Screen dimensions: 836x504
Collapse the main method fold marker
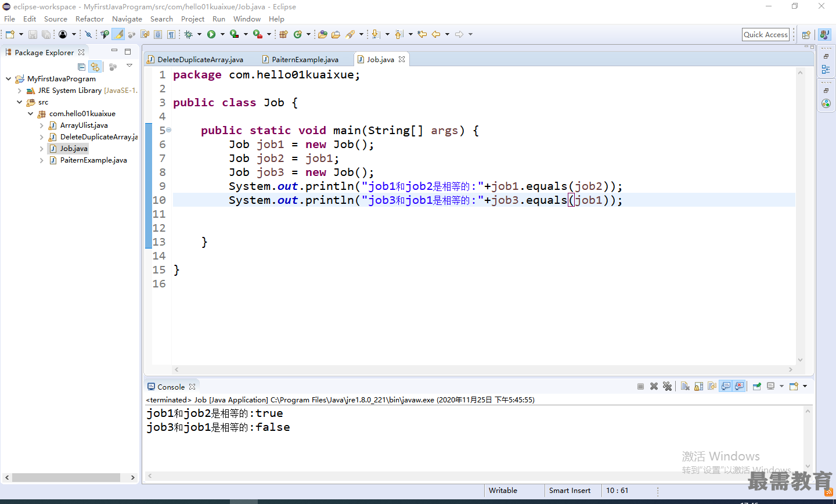coord(169,130)
